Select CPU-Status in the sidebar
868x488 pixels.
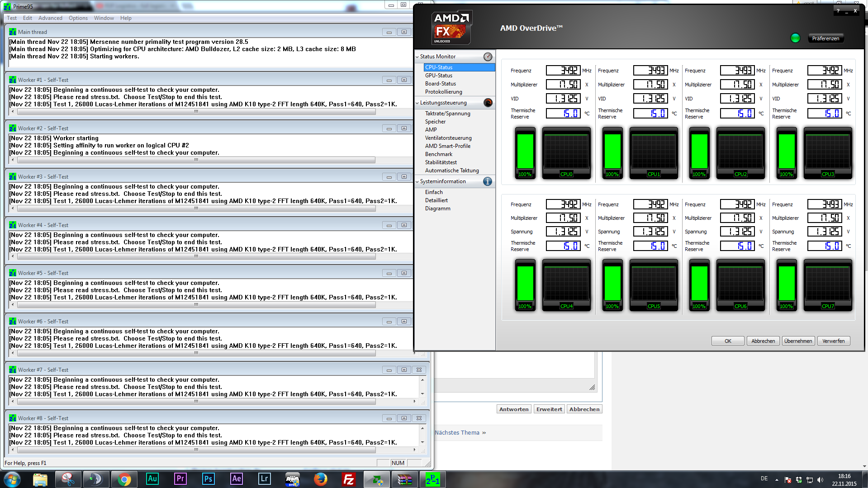pos(459,67)
